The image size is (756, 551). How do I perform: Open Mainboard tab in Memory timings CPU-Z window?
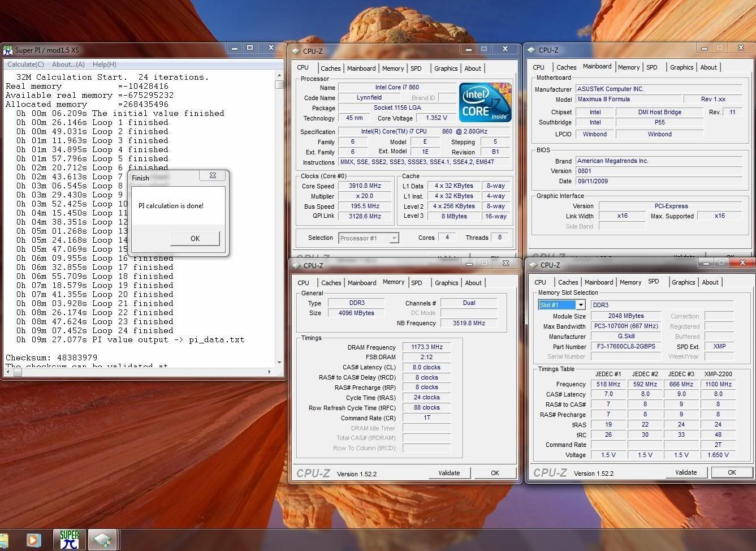[x=362, y=283]
